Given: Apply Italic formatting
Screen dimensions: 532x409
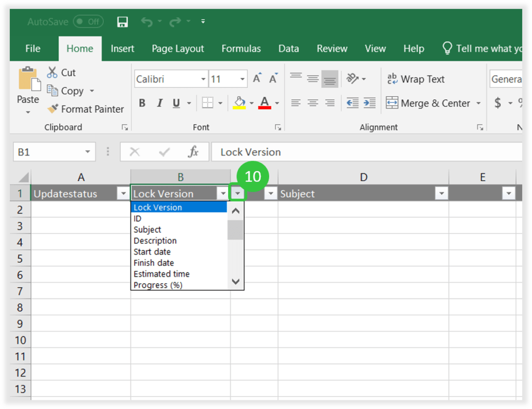Looking at the screenshot, I should [159, 103].
